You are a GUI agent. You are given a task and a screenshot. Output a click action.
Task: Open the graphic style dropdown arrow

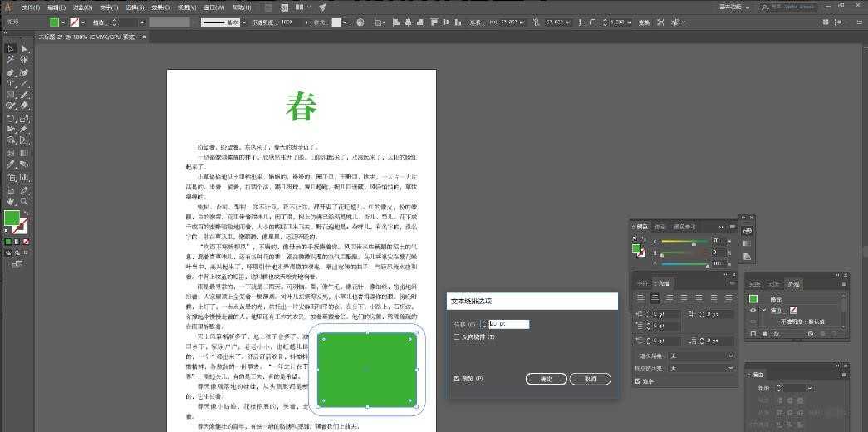(346, 22)
